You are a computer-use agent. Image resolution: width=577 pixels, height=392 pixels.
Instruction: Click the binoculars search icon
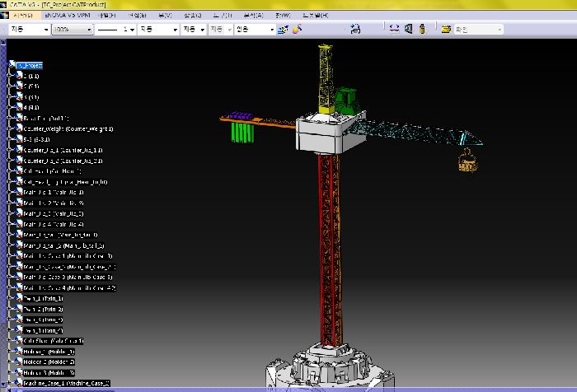click(x=355, y=29)
